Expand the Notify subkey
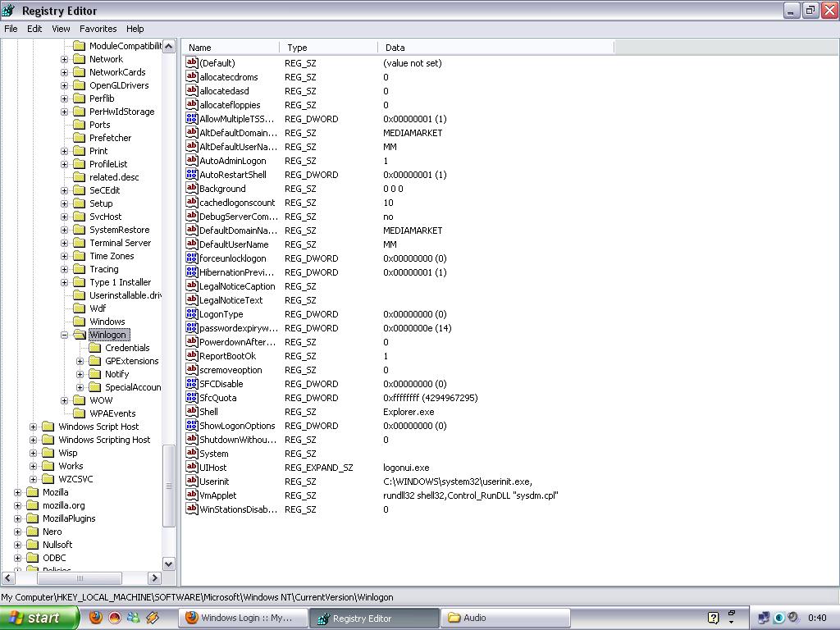Viewport: 840px width, 630px height. [80, 374]
